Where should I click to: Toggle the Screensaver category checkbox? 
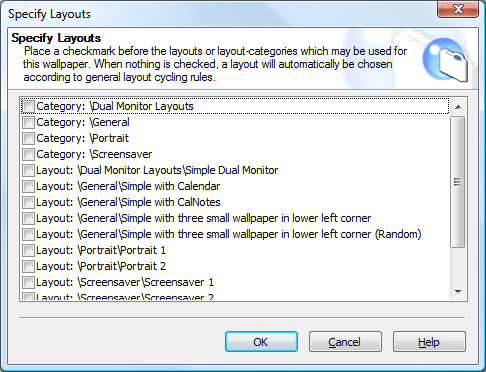(28, 154)
